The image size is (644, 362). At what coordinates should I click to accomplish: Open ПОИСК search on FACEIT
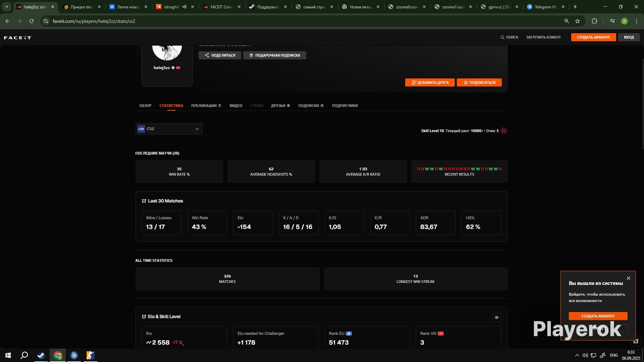click(x=509, y=37)
